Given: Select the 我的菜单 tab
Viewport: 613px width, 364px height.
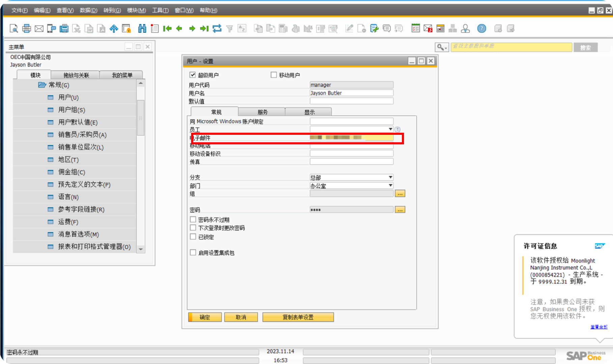Looking at the screenshot, I should pyautogui.click(x=122, y=75).
